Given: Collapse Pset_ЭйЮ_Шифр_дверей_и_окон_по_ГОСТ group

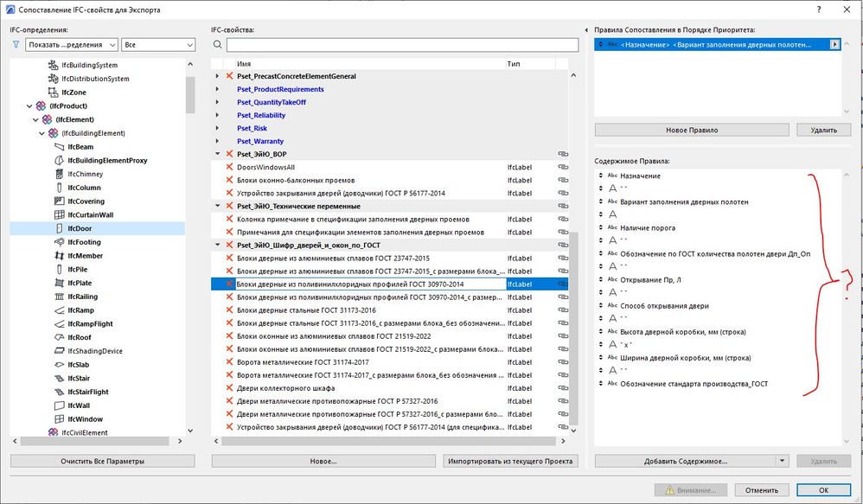Looking at the screenshot, I should pyautogui.click(x=217, y=245).
